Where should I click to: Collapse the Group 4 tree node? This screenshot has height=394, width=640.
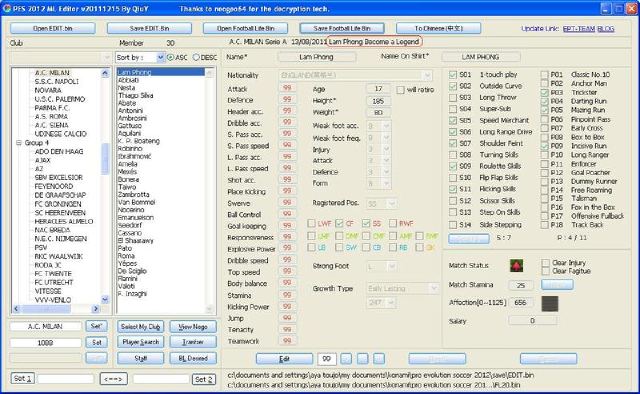click(19, 142)
